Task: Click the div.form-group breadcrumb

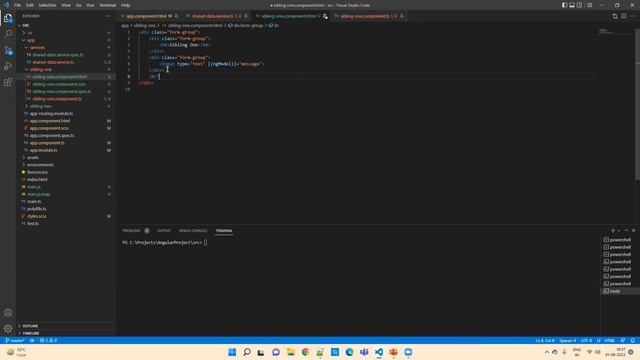Action: click(x=246, y=25)
